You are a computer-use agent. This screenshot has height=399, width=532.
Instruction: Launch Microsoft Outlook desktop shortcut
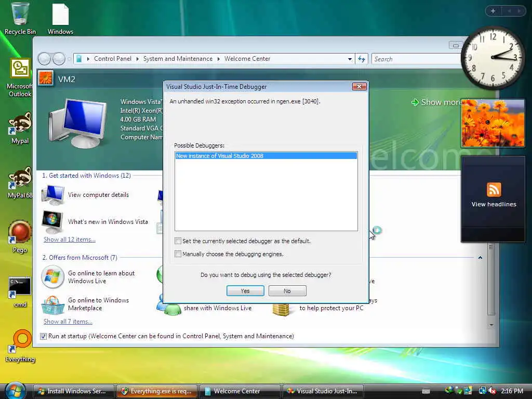coord(20,78)
